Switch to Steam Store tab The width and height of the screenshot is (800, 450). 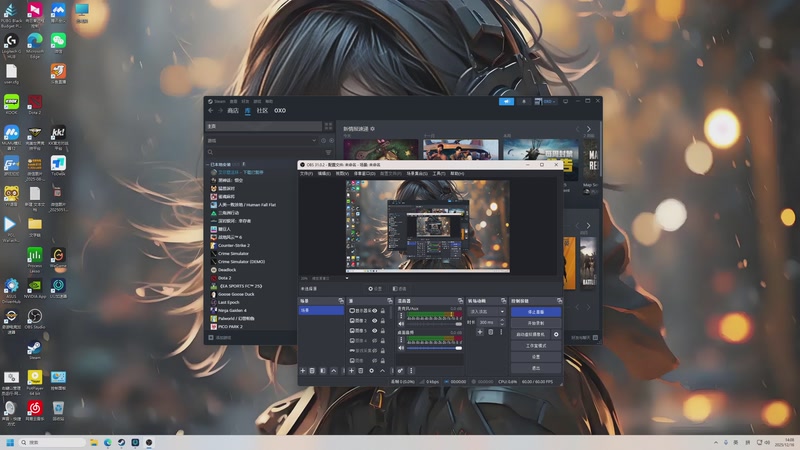tap(233, 110)
